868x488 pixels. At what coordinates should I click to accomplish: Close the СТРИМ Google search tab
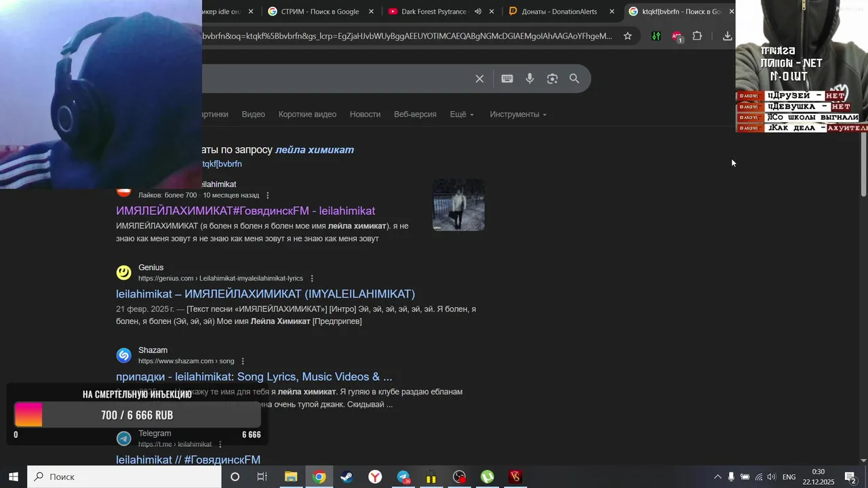(371, 12)
